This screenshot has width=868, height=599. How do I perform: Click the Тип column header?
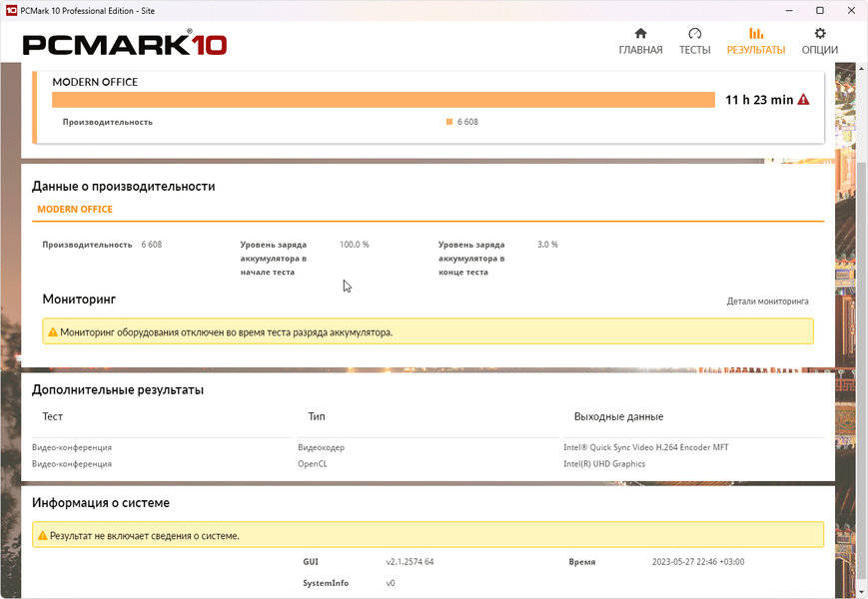317,416
